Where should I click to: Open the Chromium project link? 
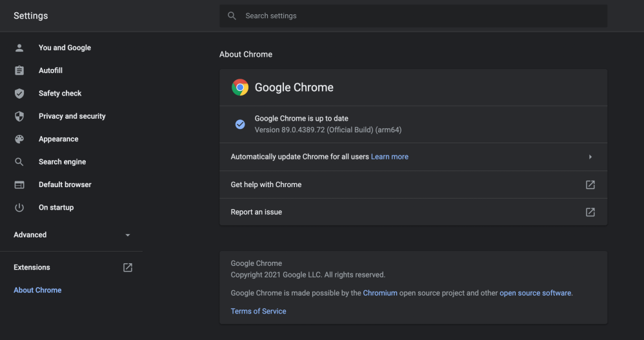pos(379,293)
